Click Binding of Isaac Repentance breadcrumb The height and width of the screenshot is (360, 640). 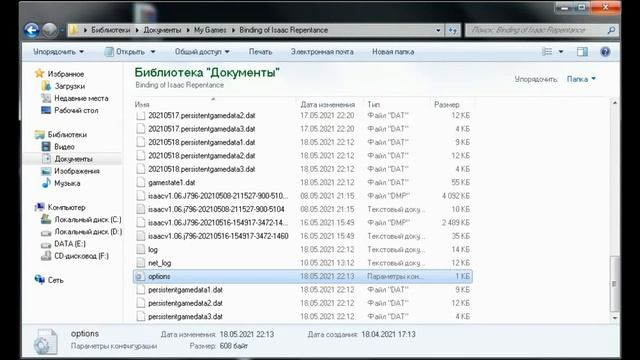283,30
